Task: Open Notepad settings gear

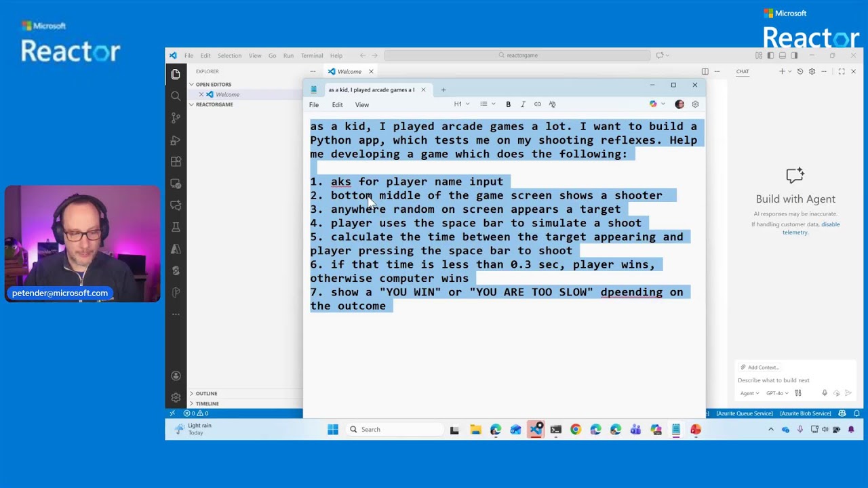Action: click(695, 104)
